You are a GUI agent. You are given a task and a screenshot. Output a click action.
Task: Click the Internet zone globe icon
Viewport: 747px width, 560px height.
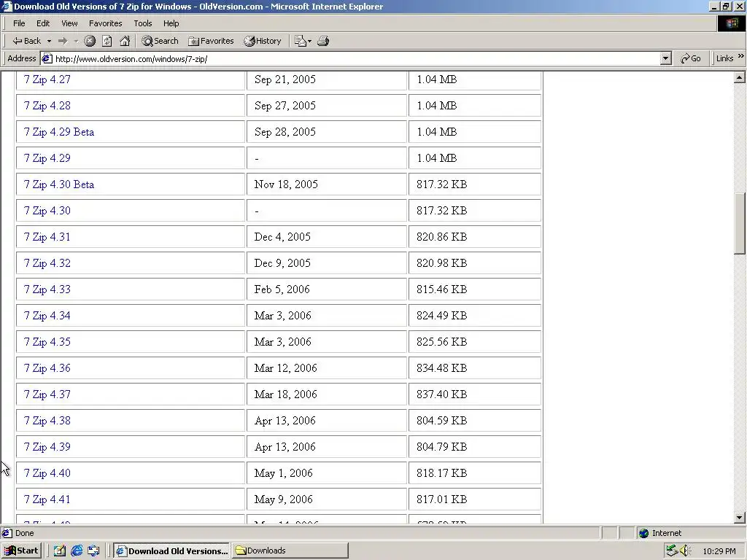tap(643, 533)
